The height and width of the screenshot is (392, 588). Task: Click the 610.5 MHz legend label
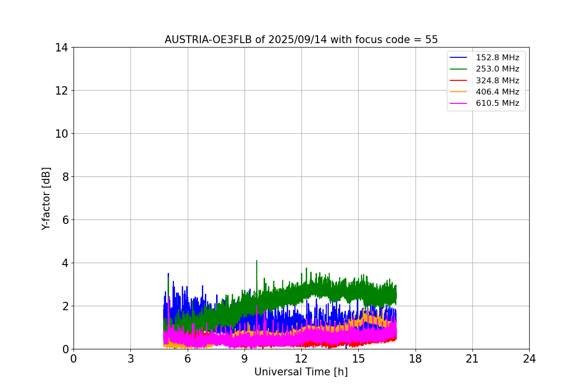(497, 103)
